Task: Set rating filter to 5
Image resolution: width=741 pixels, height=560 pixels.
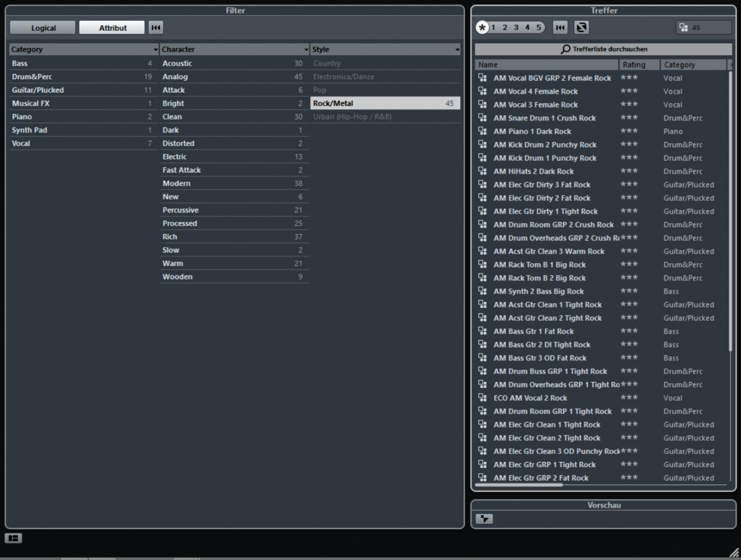Action: 539,27
